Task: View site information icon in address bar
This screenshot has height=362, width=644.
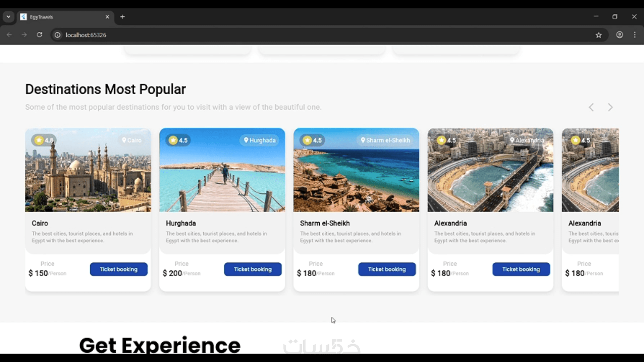Action: (58, 35)
